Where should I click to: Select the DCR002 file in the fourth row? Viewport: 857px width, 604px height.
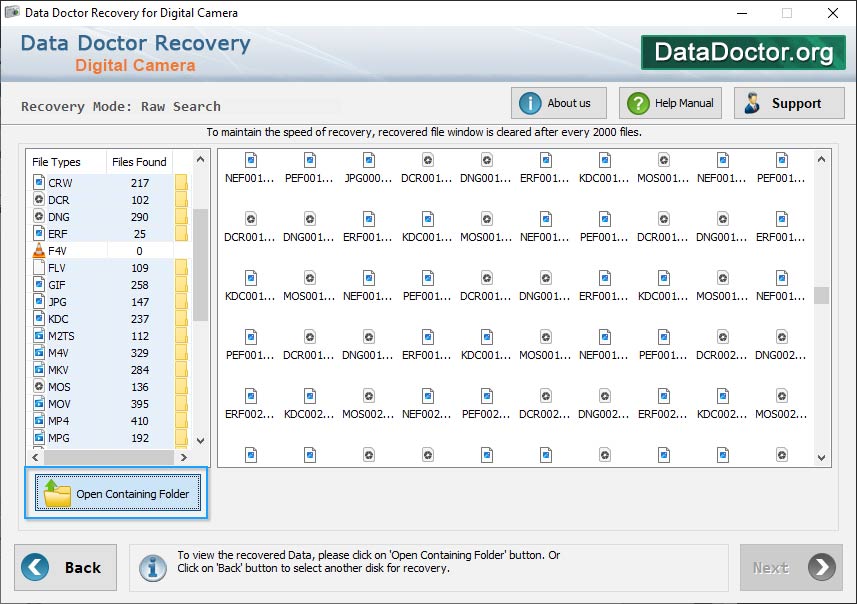coord(722,345)
